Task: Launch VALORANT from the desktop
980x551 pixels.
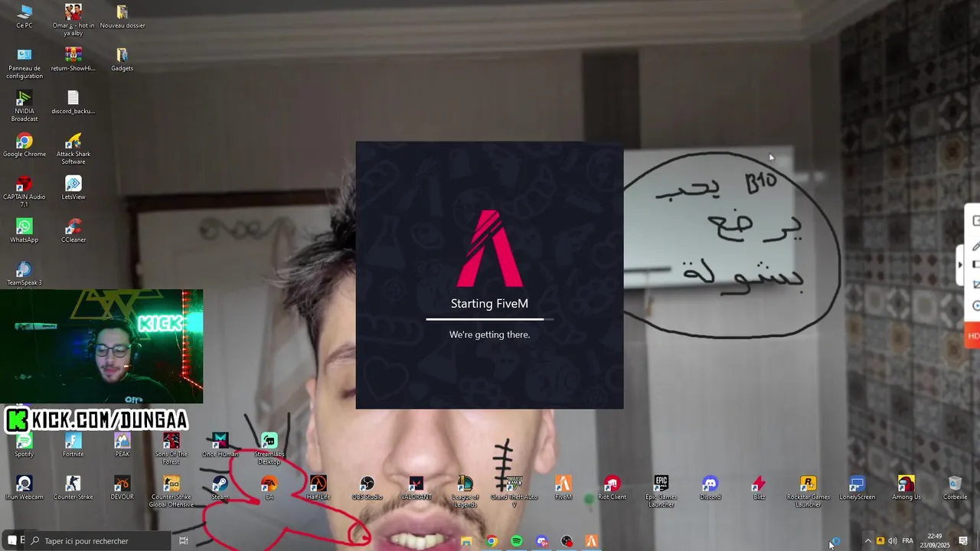Action: (x=416, y=487)
